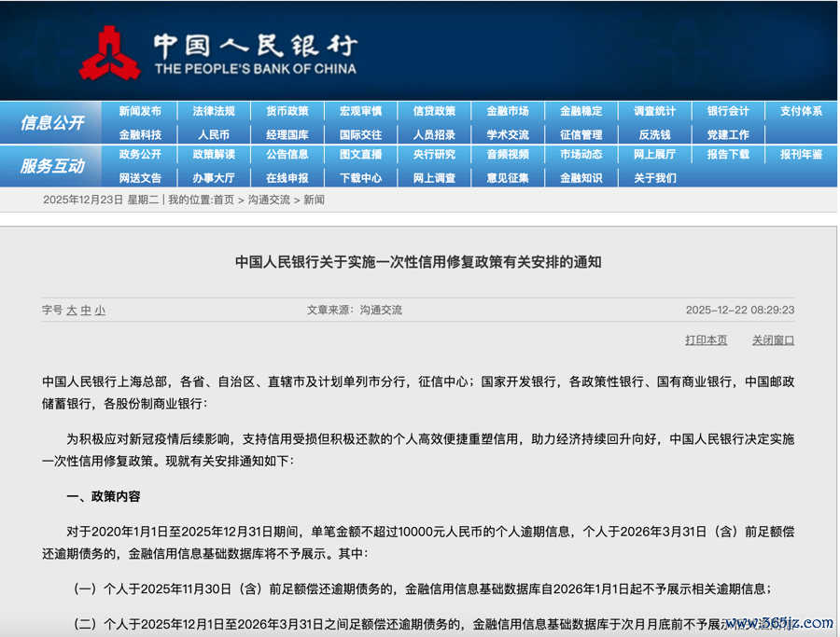Open the 新闻发布 menu item
The height and width of the screenshot is (637, 840).
(x=140, y=111)
